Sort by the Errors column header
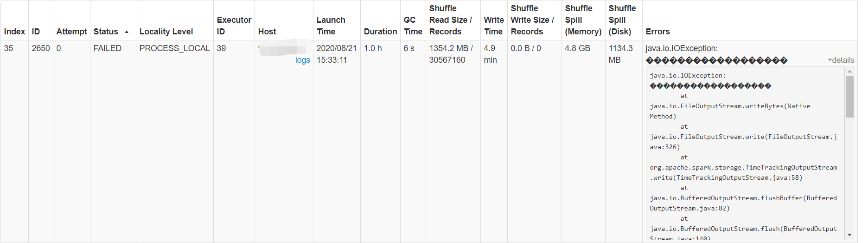This screenshot has height=243, width=868. (x=657, y=32)
